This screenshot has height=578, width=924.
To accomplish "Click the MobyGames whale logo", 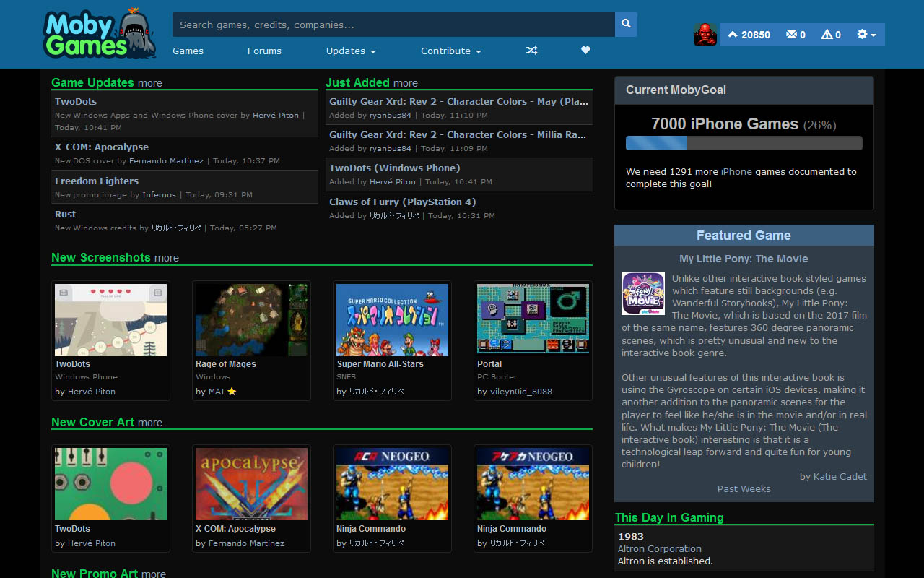I will point(100,34).
